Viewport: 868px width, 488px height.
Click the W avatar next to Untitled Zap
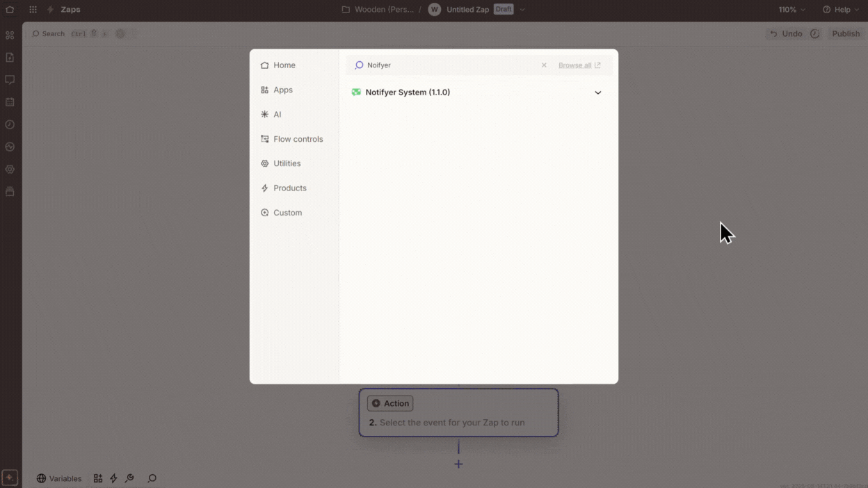pos(435,10)
